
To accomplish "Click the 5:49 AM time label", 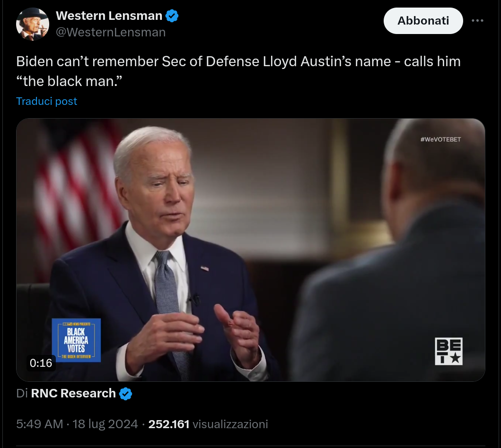I will point(40,424).
